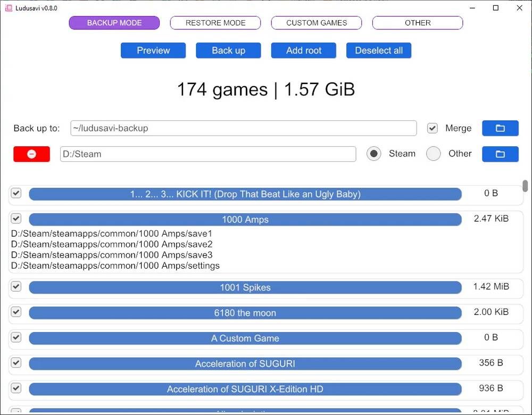The width and height of the screenshot is (532, 415).
Task: Minimize the Ludusavi window
Action: [471, 8]
